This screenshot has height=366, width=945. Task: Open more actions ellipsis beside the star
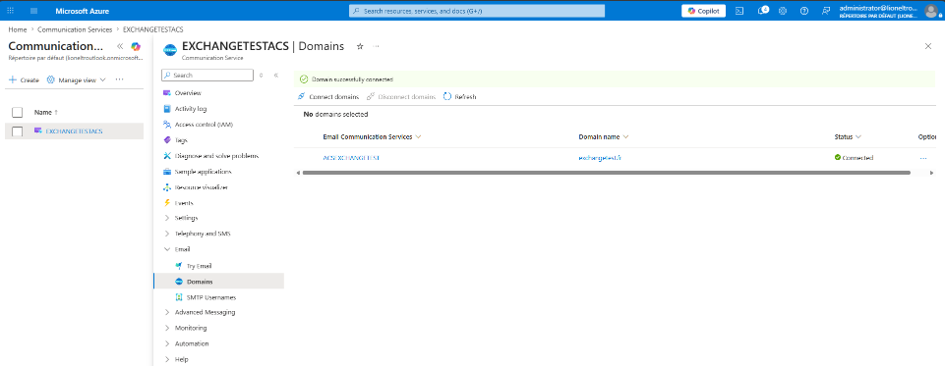coord(377,46)
